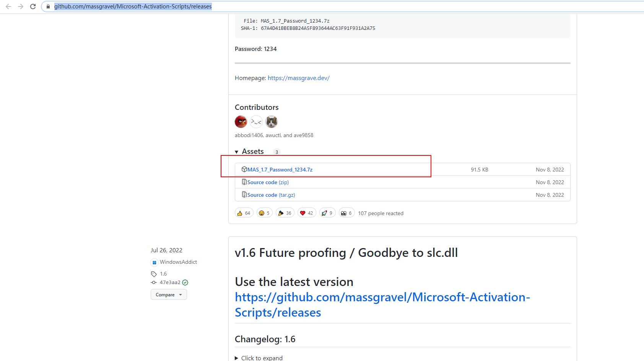The height and width of the screenshot is (361, 644).
Task: Click the package icon beside MAS_1.7 asset
Action: click(x=244, y=169)
